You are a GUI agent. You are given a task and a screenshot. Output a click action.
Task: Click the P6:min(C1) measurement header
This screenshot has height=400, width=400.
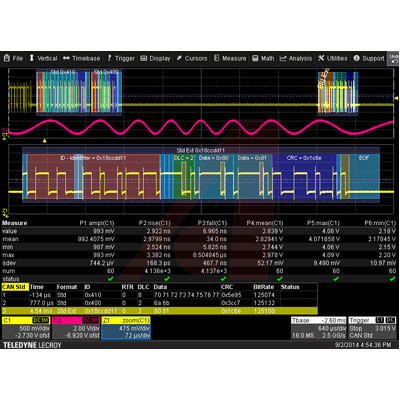[x=380, y=223]
